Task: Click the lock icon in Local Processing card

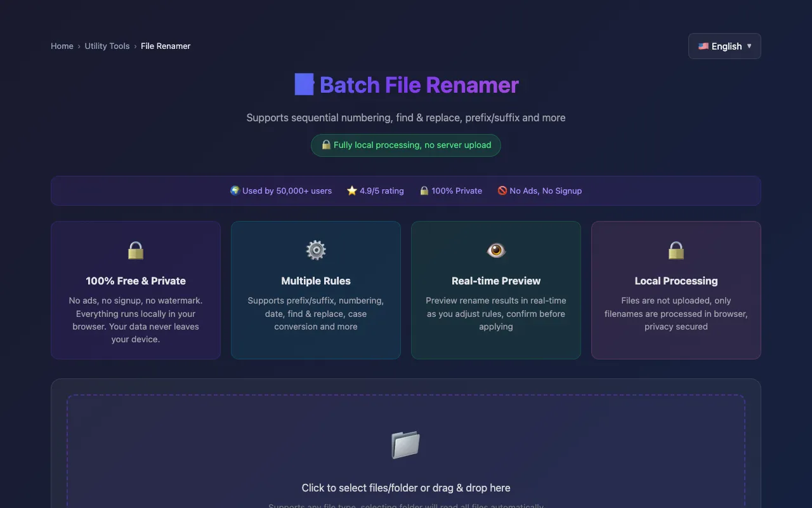Action: click(676, 250)
